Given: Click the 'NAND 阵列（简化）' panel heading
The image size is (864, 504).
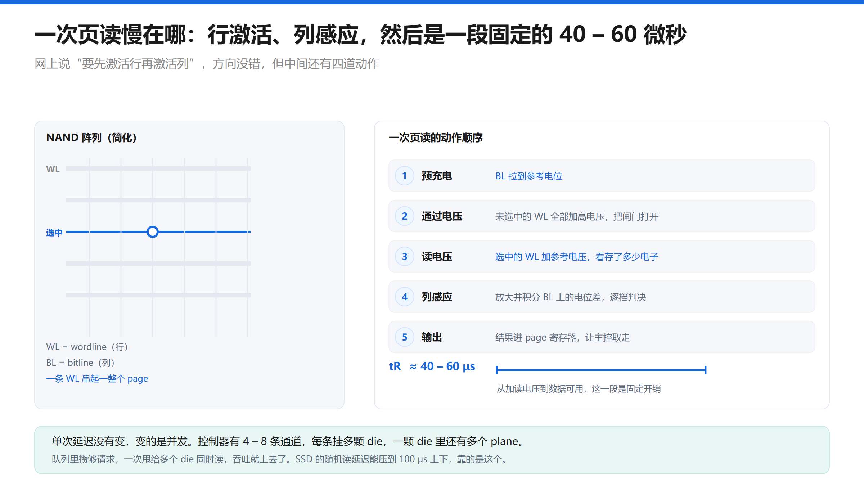Looking at the screenshot, I should tap(91, 138).
